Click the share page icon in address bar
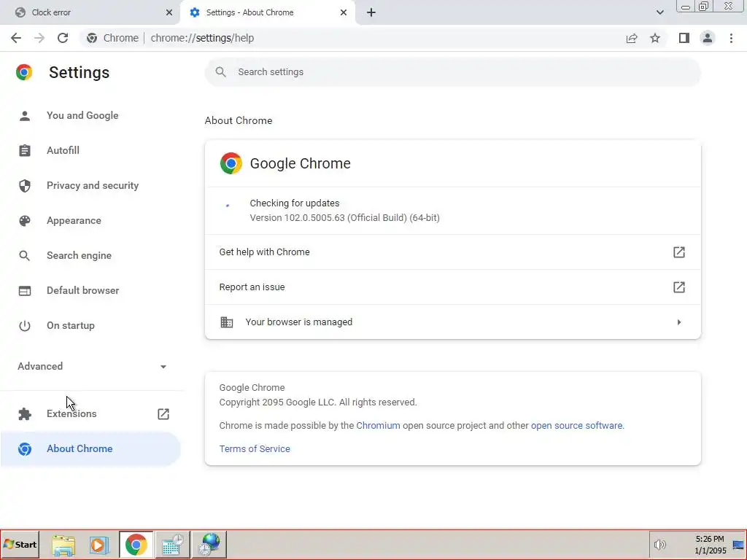 tap(632, 38)
